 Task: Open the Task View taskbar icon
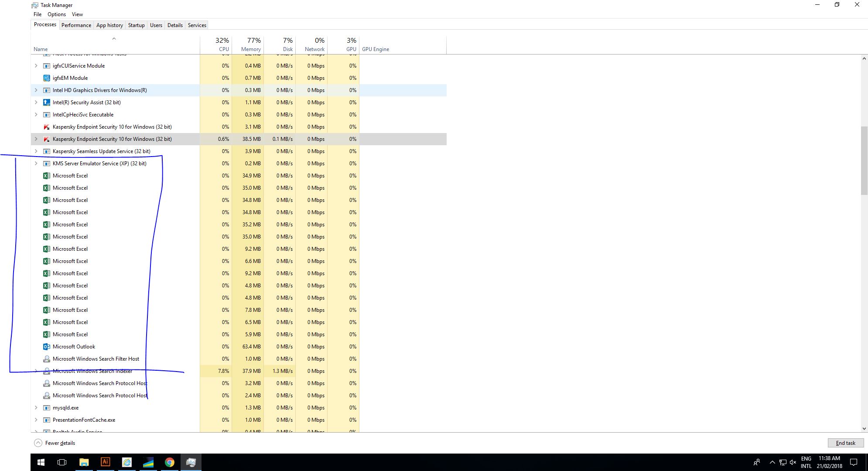click(62, 462)
